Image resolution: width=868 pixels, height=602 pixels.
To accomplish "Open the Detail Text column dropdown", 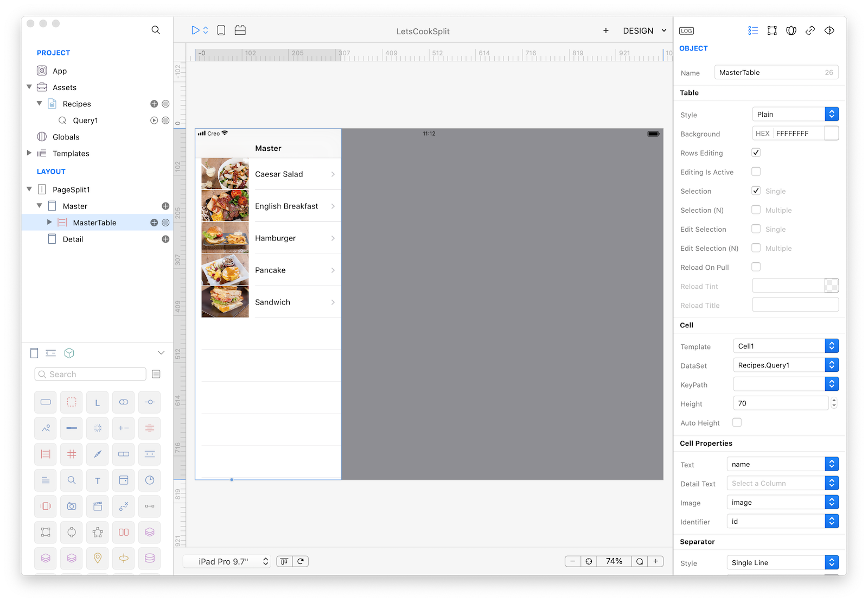I will [x=783, y=483].
